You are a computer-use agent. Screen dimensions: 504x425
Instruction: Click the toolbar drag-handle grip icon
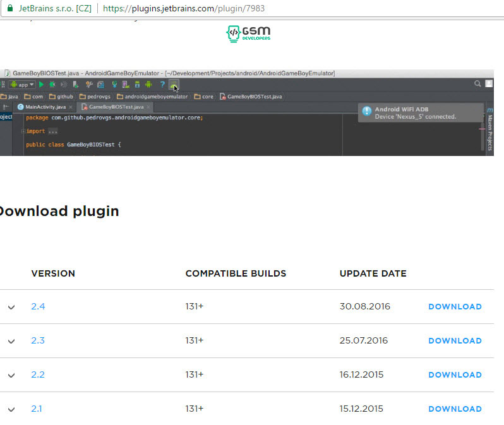pyautogui.click(x=3, y=85)
